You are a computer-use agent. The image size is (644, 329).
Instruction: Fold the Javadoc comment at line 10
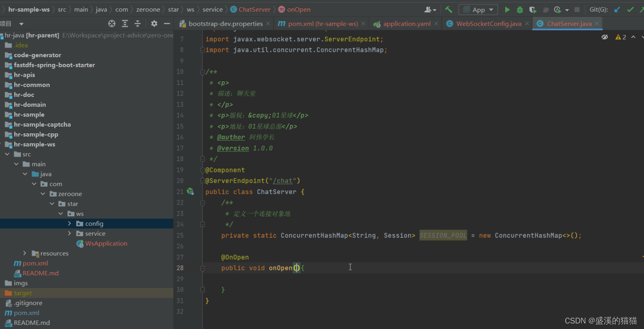(x=202, y=72)
